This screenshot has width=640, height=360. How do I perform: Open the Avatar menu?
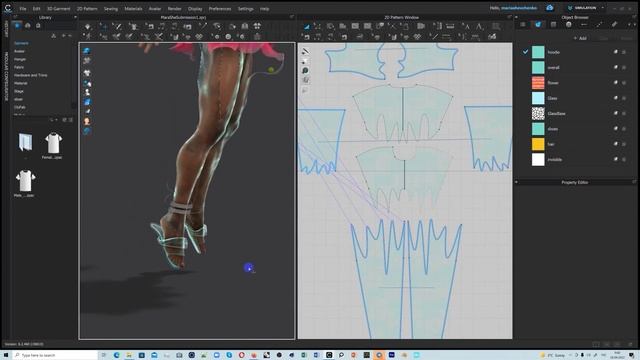(x=155, y=9)
